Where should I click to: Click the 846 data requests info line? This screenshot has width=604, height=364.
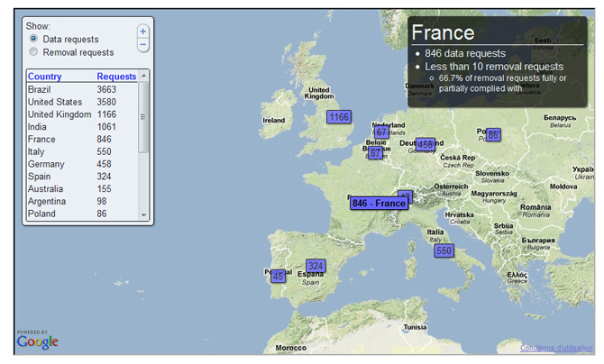tap(465, 53)
